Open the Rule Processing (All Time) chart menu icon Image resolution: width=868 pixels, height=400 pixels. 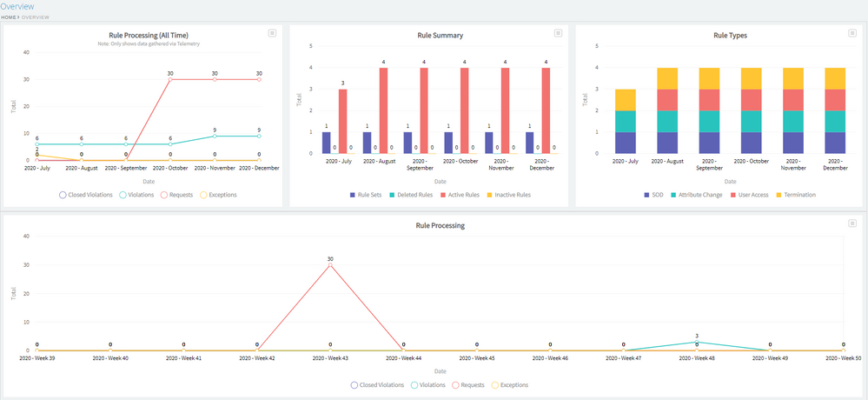272,33
